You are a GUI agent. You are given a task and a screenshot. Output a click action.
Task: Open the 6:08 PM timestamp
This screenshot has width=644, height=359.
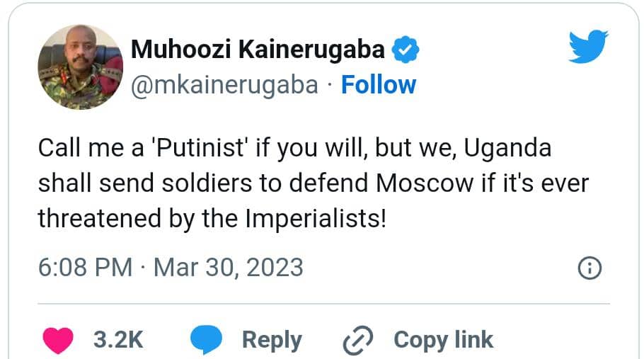(85, 268)
